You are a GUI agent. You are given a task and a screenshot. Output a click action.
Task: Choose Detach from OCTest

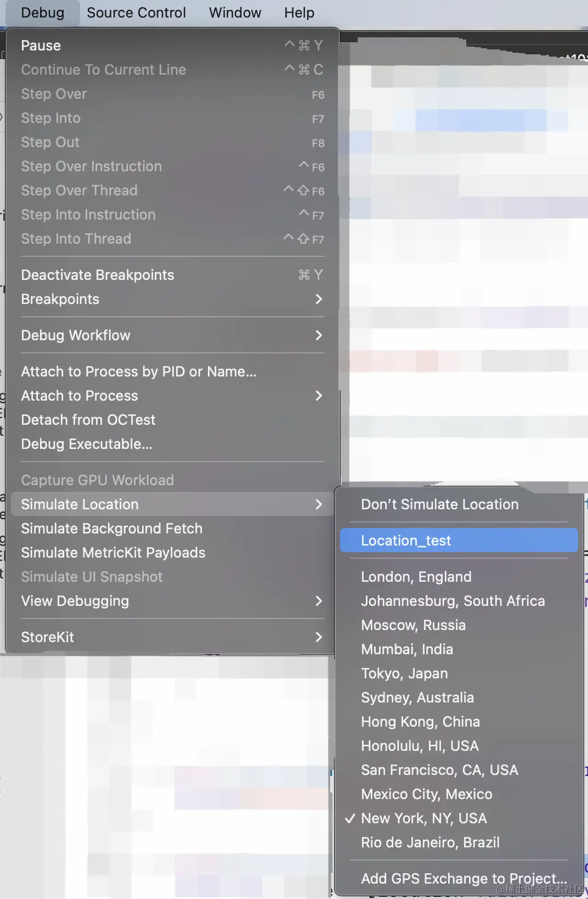[172, 420]
